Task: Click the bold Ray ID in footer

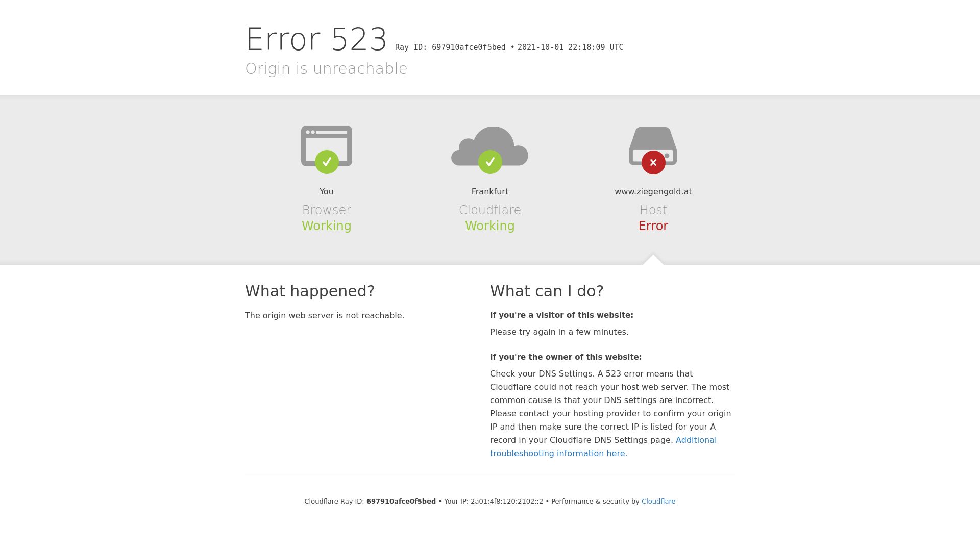Action: coord(401,502)
